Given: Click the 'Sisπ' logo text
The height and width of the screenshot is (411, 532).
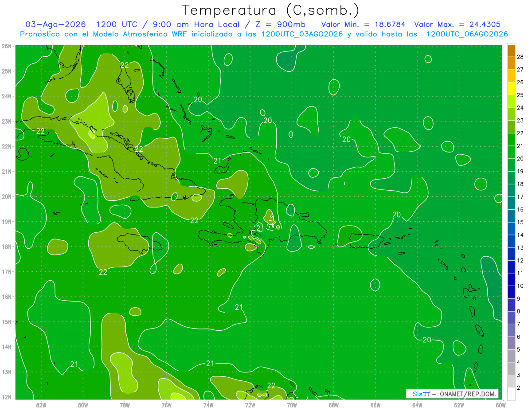Looking at the screenshot, I should point(421,394).
